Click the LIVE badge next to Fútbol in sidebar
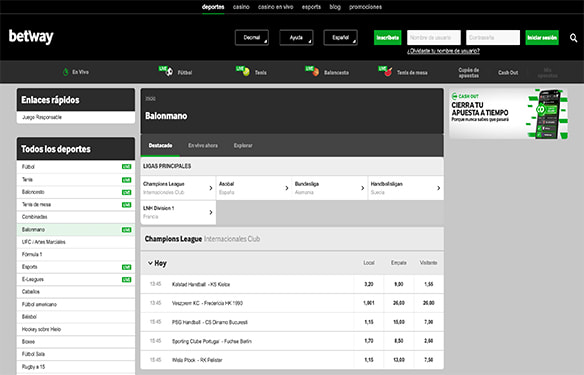This screenshot has width=584, height=375. (127, 167)
